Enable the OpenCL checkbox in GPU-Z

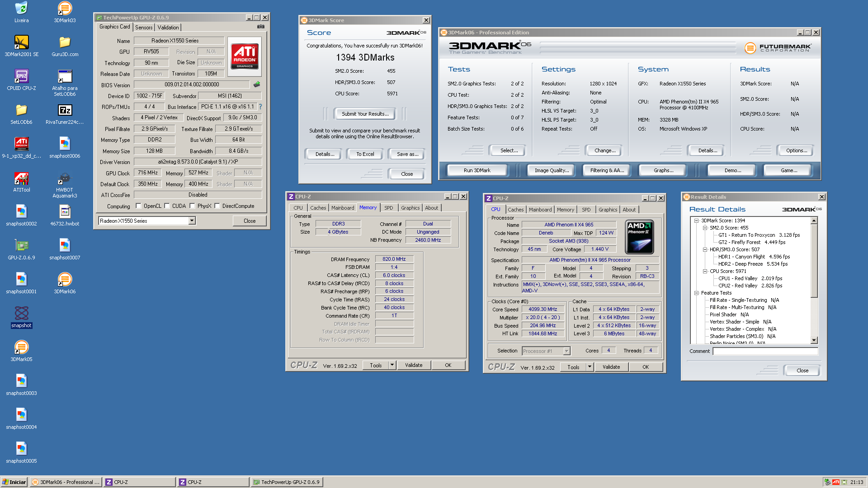(x=138, y=206)
